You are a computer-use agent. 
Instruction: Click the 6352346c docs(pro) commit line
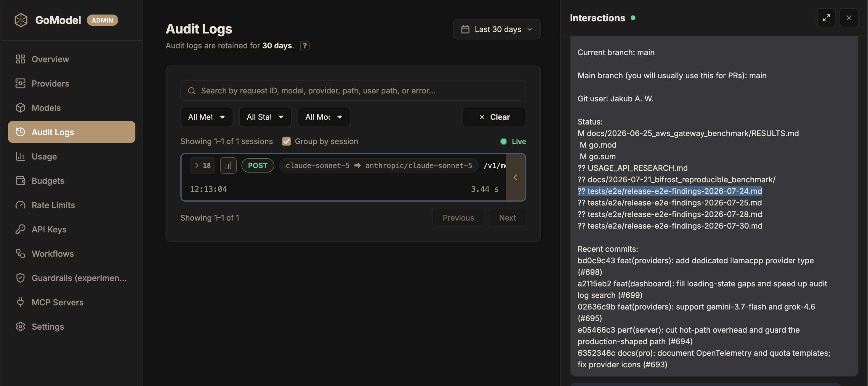(704, 358)
